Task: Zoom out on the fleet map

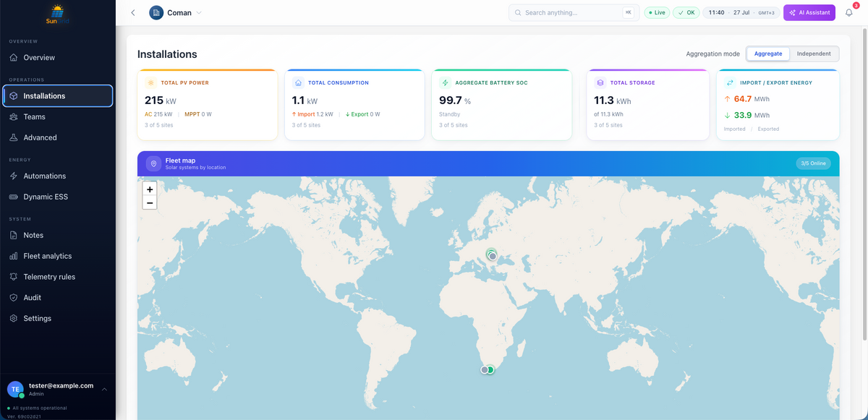Action: click(150, 203)
